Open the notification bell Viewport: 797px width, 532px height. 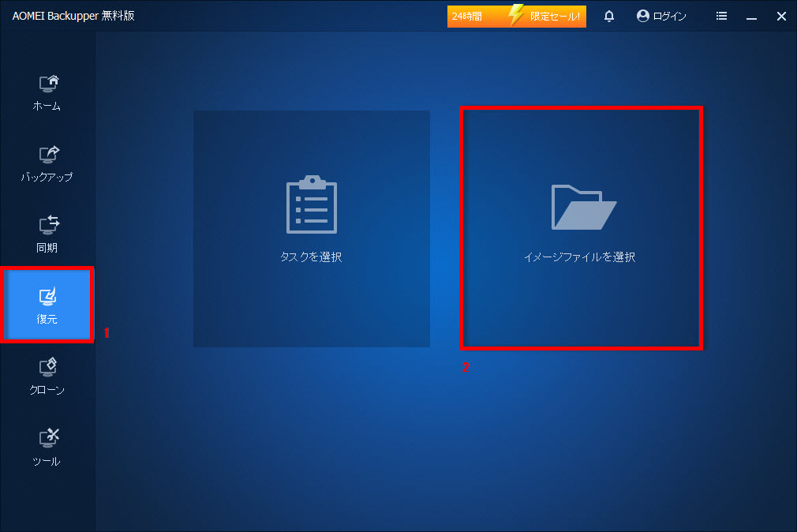coord(609,16)
